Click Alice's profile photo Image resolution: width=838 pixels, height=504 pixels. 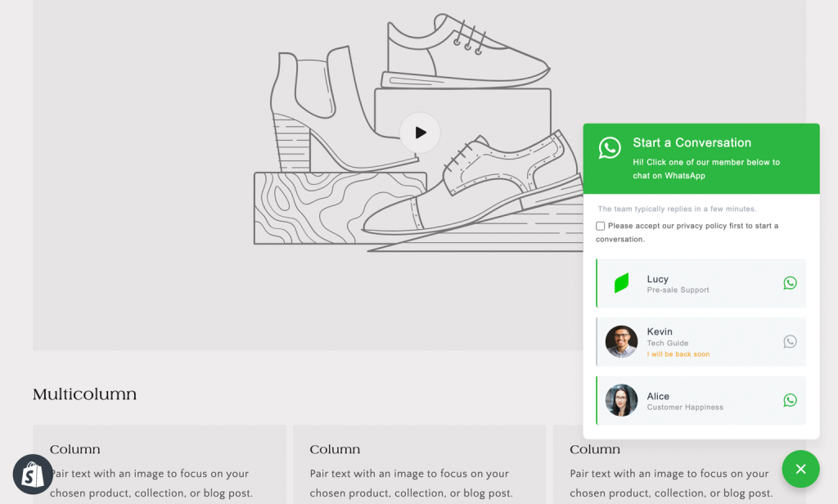(x=621, y=401)
